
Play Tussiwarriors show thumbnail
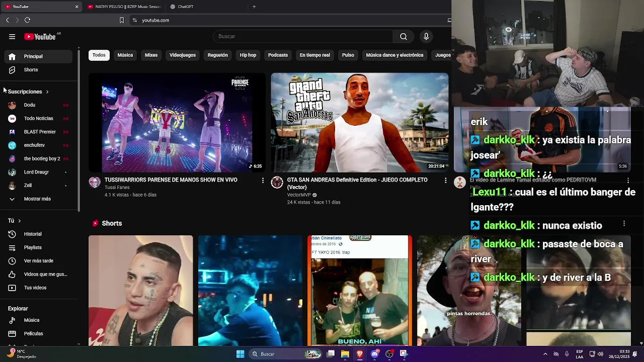(177, 123)
